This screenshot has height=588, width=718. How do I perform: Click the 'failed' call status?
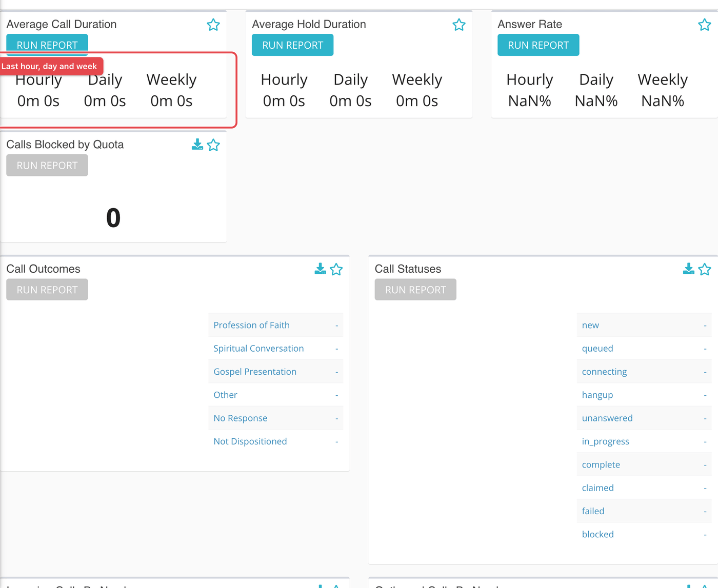[x=644, y=511]
